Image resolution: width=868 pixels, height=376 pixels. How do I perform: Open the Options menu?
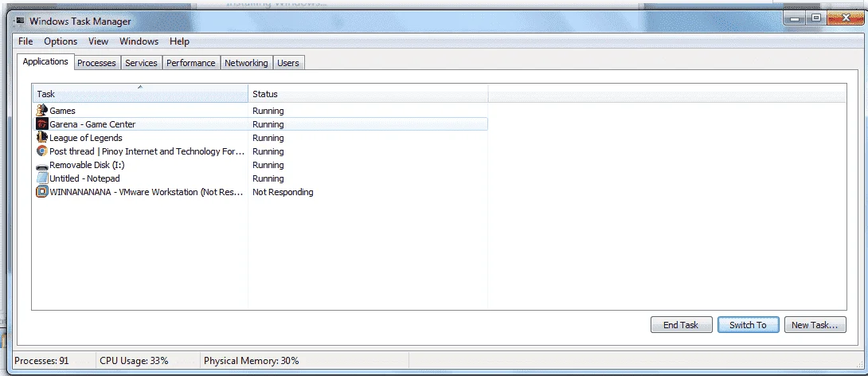61,41
